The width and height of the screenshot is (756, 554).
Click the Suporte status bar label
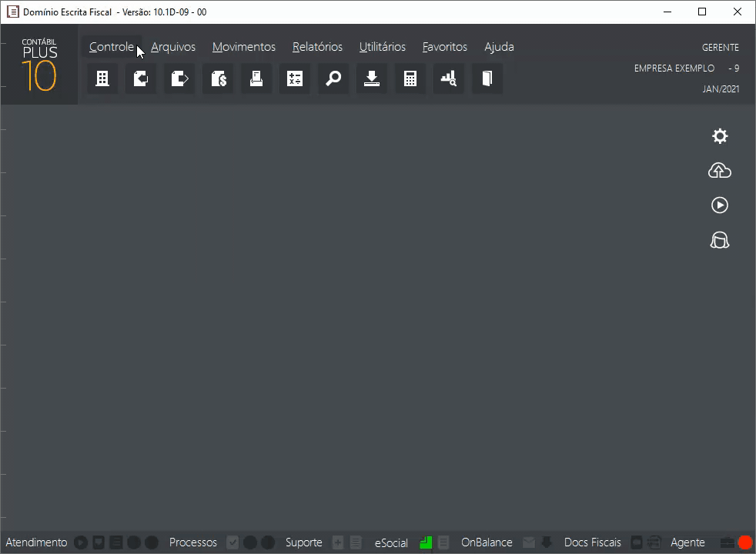pyautogui.click(x=304, y=542)
